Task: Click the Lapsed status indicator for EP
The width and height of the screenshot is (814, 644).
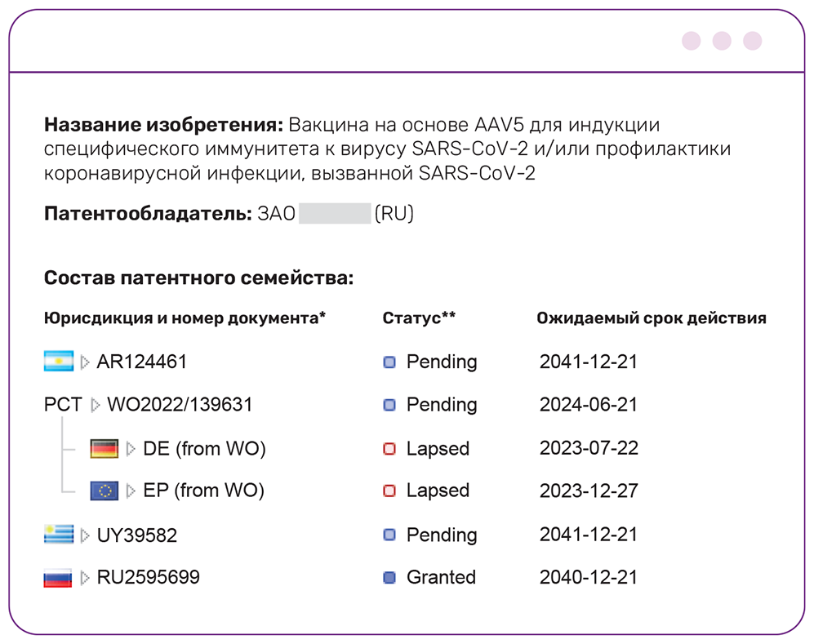Action: click(x=389, y=491)
